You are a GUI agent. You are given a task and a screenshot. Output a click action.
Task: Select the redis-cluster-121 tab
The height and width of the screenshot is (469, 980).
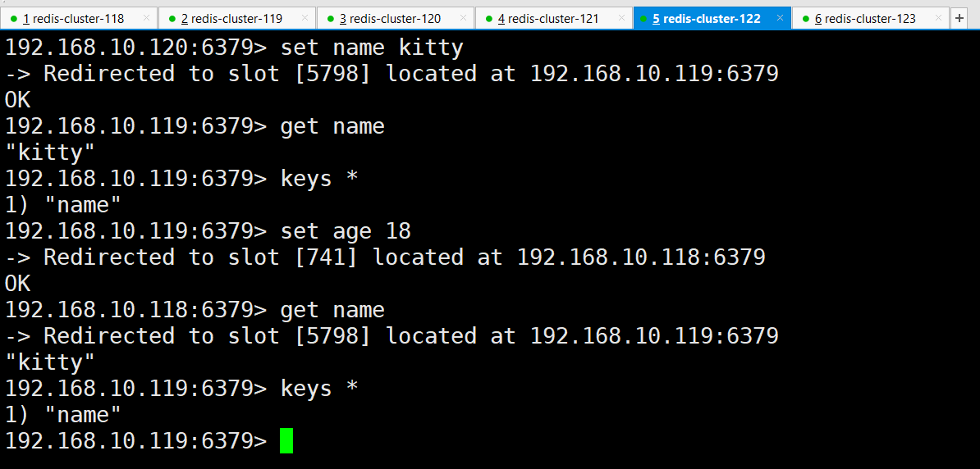click(554, 18)
